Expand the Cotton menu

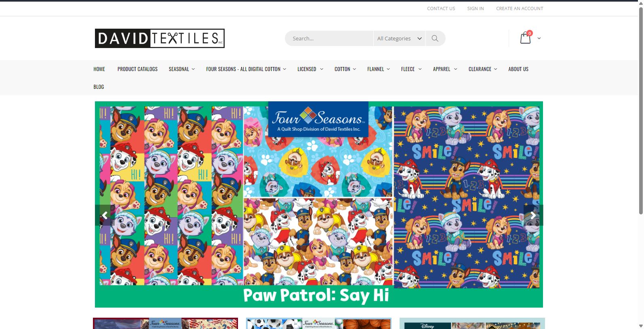click(x=345, y=69)
